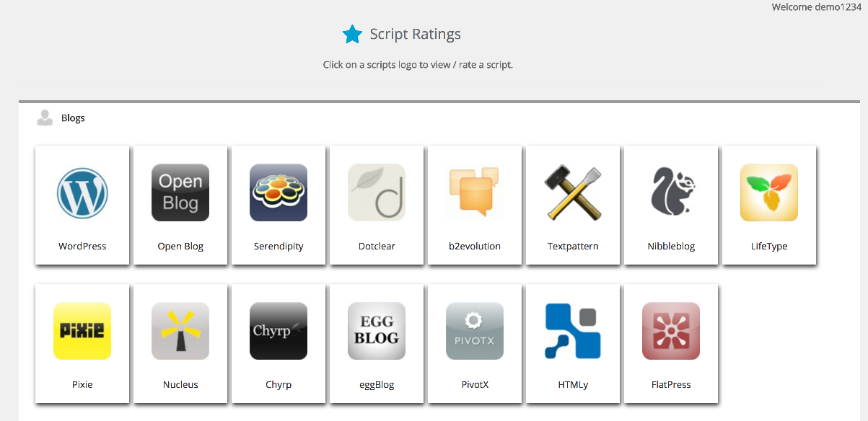Select the Nucleus logo icon
This screenshot has width=868, height=421.
click(x=180, y=331)
